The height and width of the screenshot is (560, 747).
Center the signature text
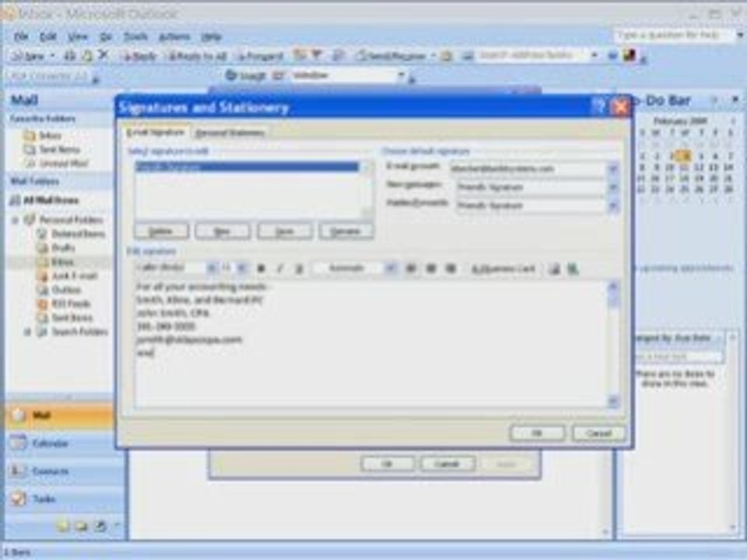(x=430, y=268)
